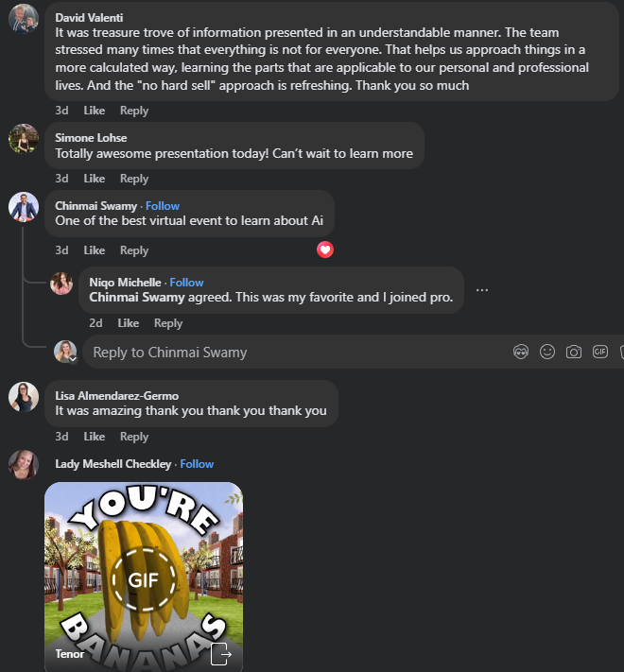
Task: Follow Lady Meshell Checkley
Action: [197, 464]
